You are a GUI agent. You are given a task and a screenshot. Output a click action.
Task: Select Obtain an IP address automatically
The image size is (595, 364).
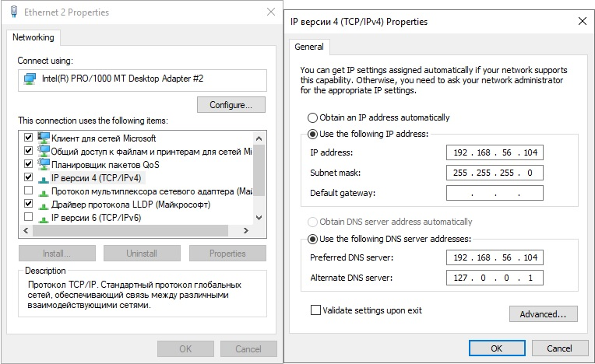pos(313,117)
